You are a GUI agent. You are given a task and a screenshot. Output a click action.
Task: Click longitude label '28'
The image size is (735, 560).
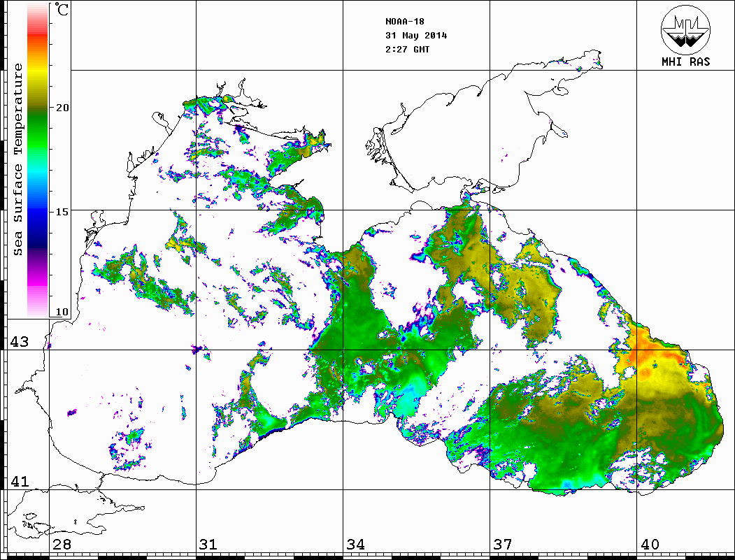tap(62, 545)
